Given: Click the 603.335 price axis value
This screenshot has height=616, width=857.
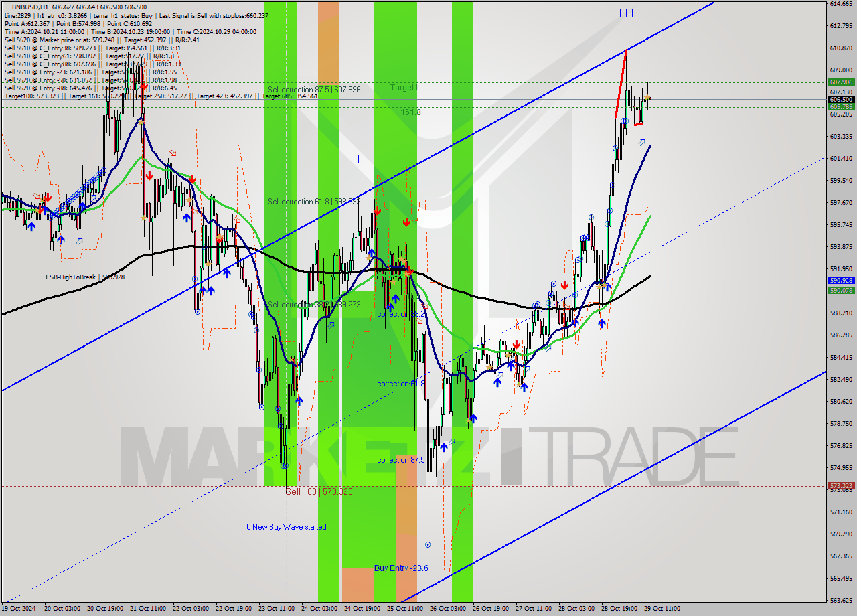Looking at the screenshot, I should (841, 137).
